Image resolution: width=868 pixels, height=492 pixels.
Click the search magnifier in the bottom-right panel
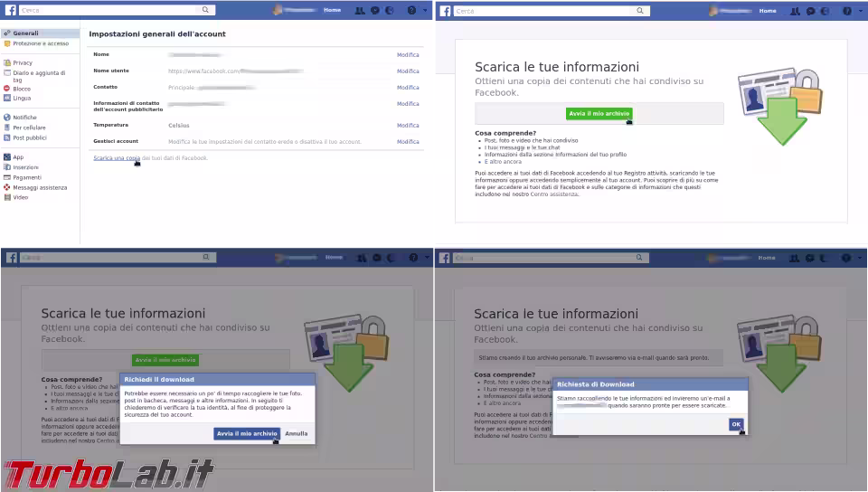click(x=639, y=258)
